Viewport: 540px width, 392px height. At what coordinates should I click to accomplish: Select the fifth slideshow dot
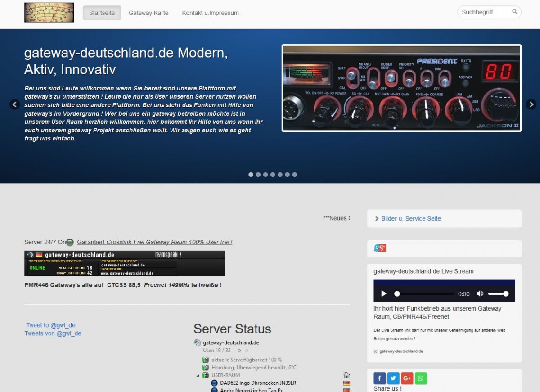click(x=280, y=175)
